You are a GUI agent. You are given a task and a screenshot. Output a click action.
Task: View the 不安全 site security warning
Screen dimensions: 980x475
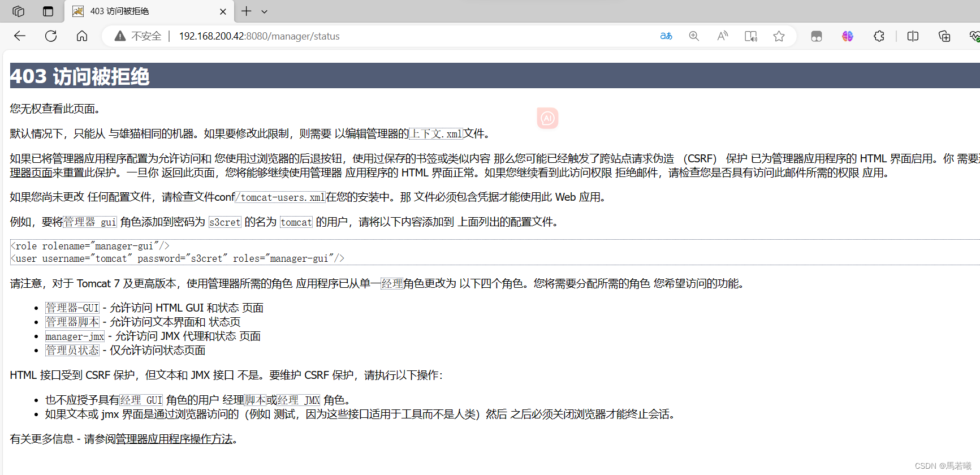pyautogui.click(x=138, y=36)
